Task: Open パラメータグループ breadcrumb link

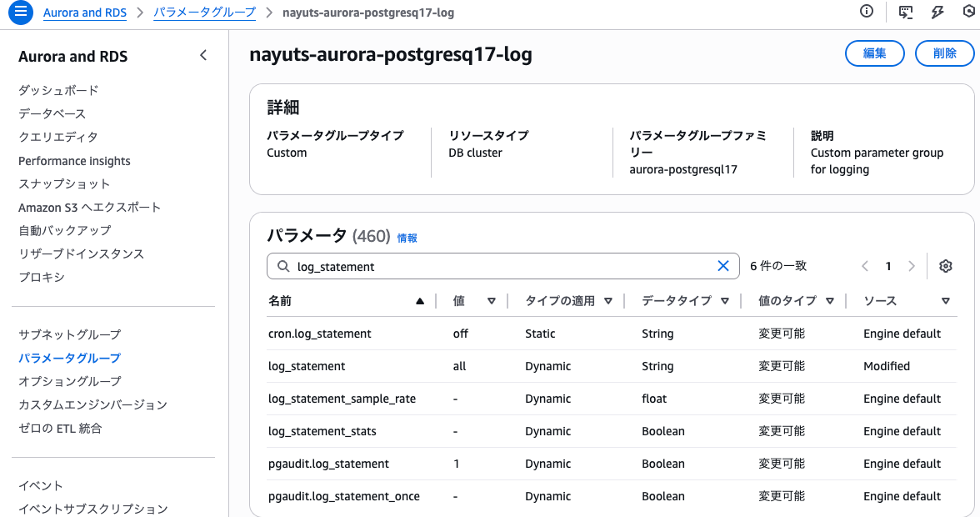Action: [x=204, y=13]
